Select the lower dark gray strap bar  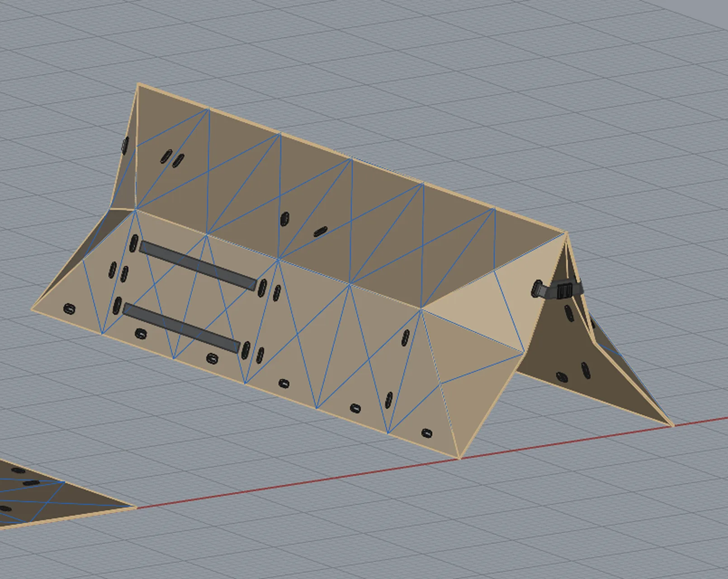181,328
